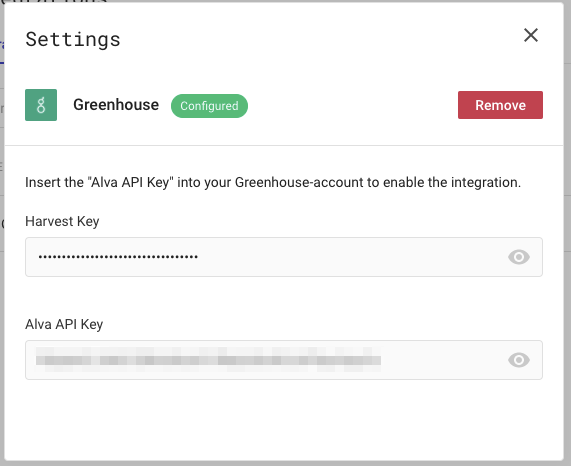Image resolution: width=571 pixels, height=466 pixels.
Task: Focus the Alva API Key input field
Action: coord(284,360)
